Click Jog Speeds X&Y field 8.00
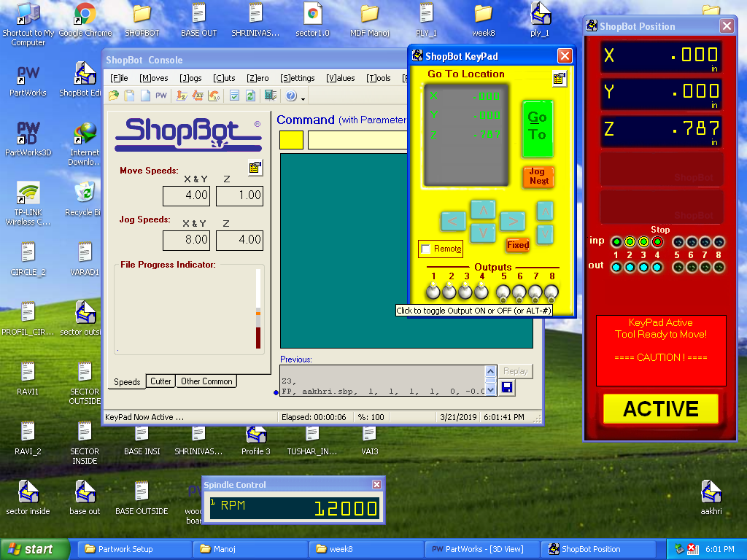Image resolution: width=747 pixels, height=560 pixels. point(186,239)
